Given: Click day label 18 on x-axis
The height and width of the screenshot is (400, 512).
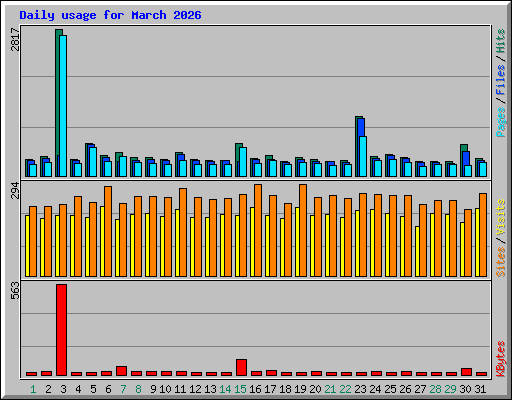Looking at the screenshot, I should [285, 389].
